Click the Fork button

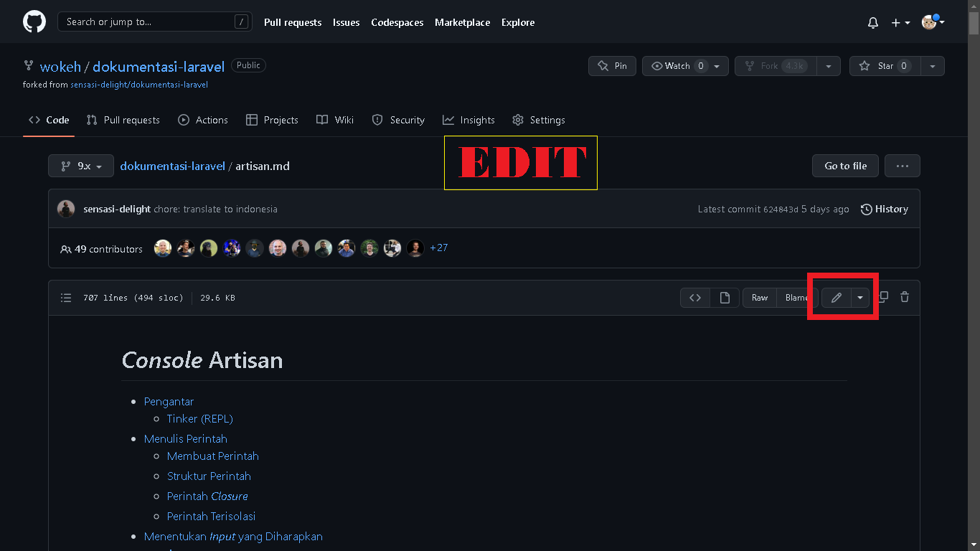(x=775, y=66)
